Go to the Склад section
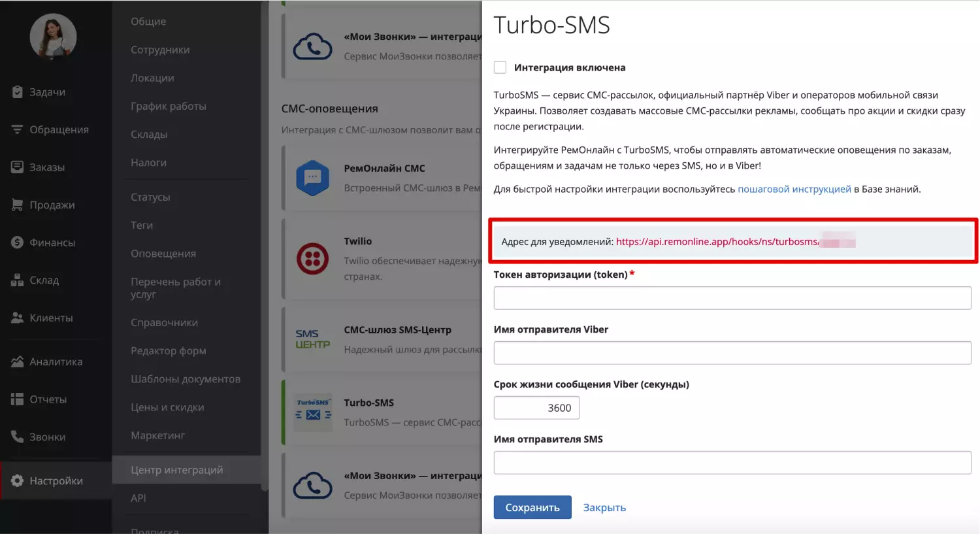 click(44, 280)
